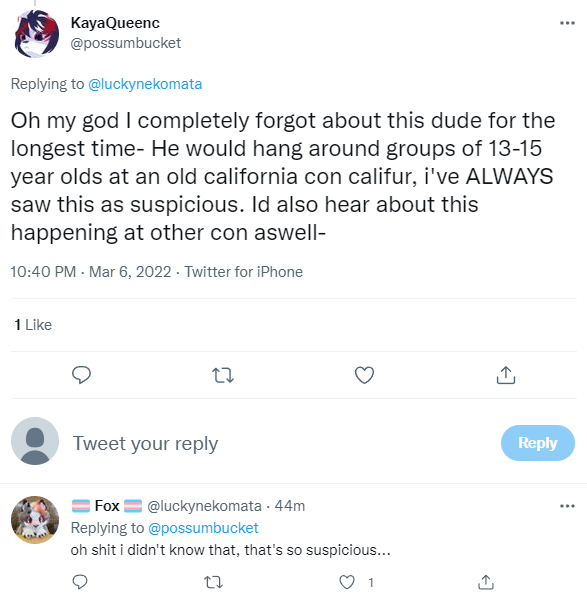
Task: Share the main tweet via the upload icon
Action: [x=506, y=375]
